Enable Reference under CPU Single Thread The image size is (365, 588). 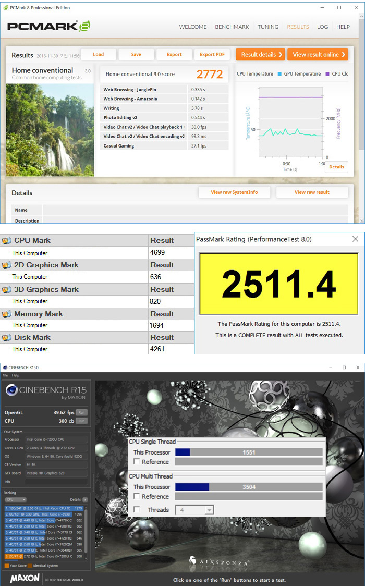(137, 462)
